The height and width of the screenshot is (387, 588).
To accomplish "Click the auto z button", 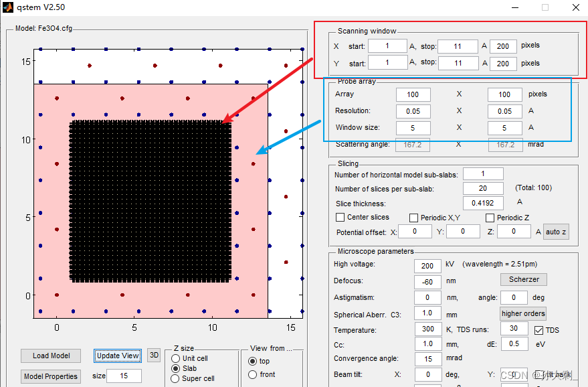I will click(x=556, y=232).
